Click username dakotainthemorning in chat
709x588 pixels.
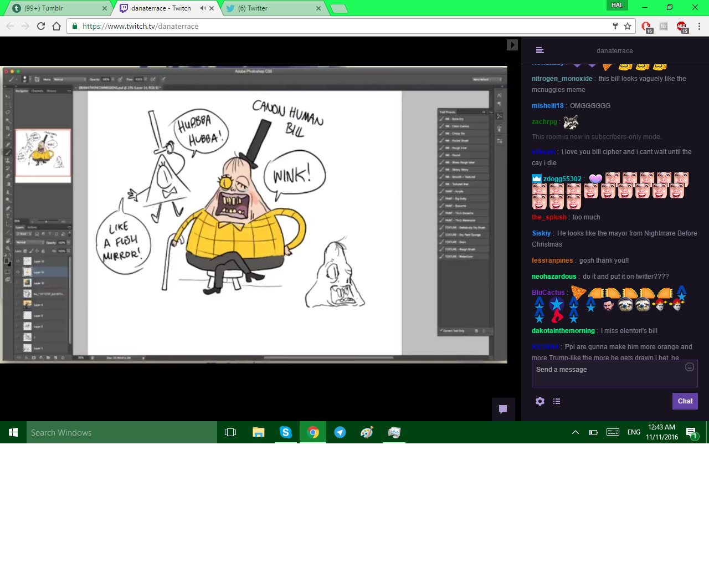(x=563, y=331)
